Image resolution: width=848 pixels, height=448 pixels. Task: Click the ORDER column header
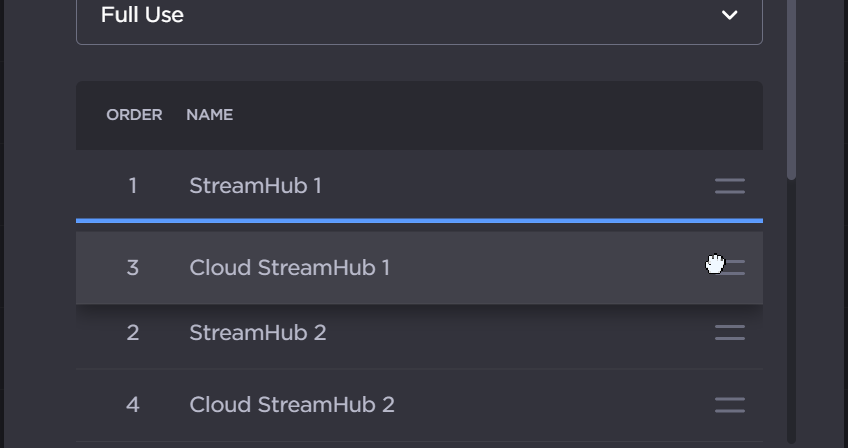(134, 115)
